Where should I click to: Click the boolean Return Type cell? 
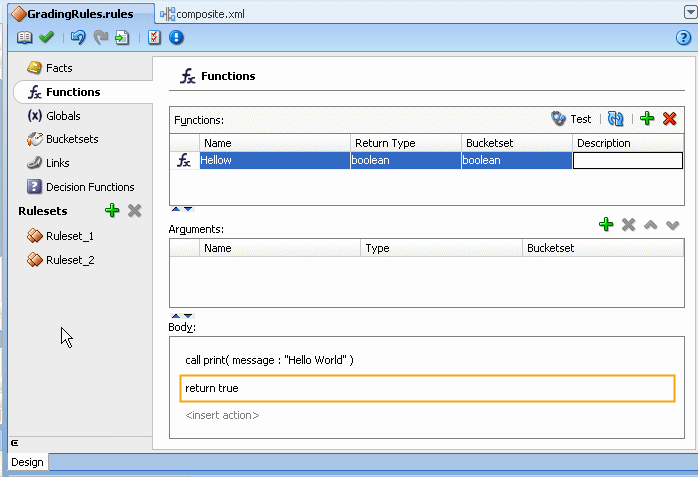(406, 160)
